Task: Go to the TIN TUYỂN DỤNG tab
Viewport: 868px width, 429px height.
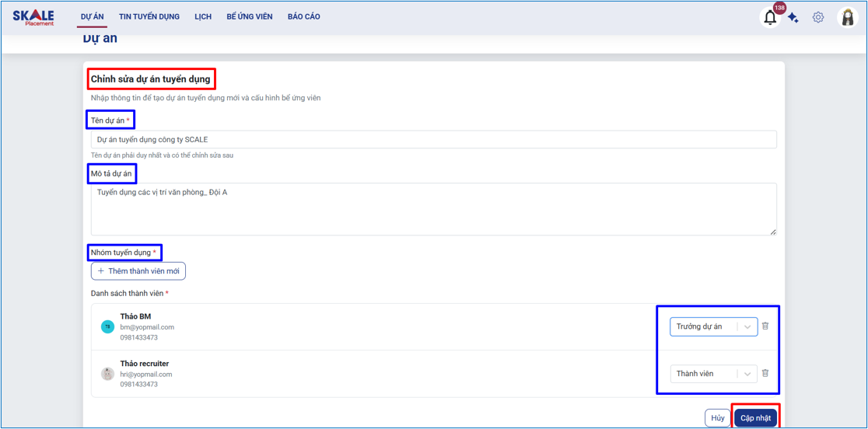Action: point(149,17)
